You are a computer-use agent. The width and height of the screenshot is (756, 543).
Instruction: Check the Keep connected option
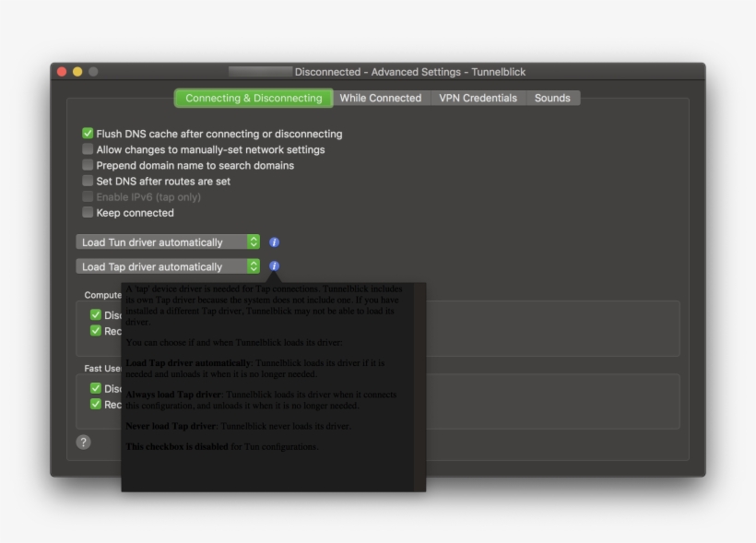[88, 212]
